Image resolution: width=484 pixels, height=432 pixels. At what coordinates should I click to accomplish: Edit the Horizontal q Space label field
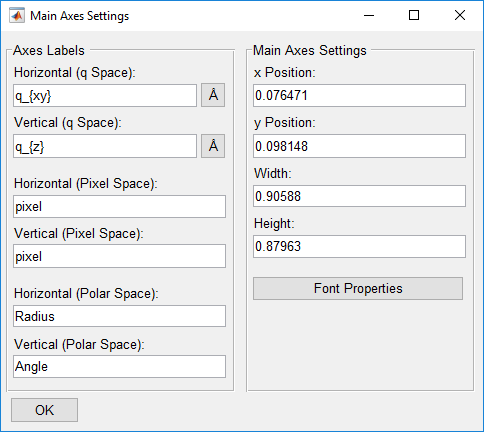coord(105,96)
